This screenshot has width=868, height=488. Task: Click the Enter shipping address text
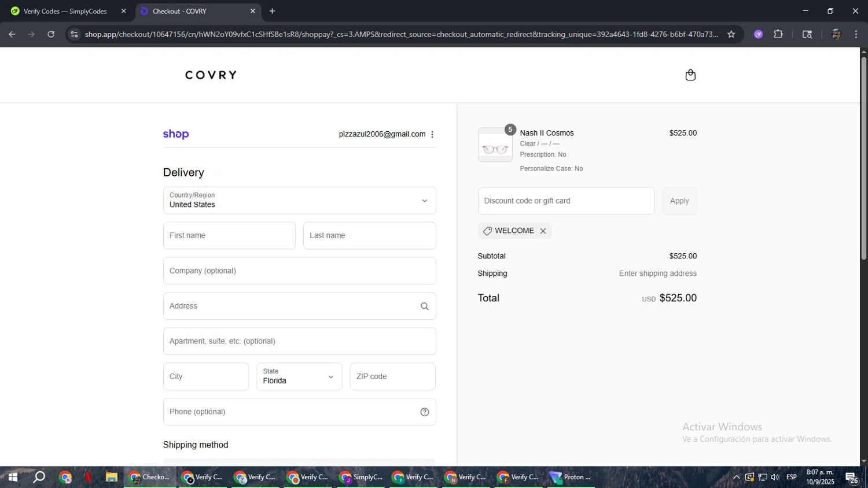coord(657,274)
